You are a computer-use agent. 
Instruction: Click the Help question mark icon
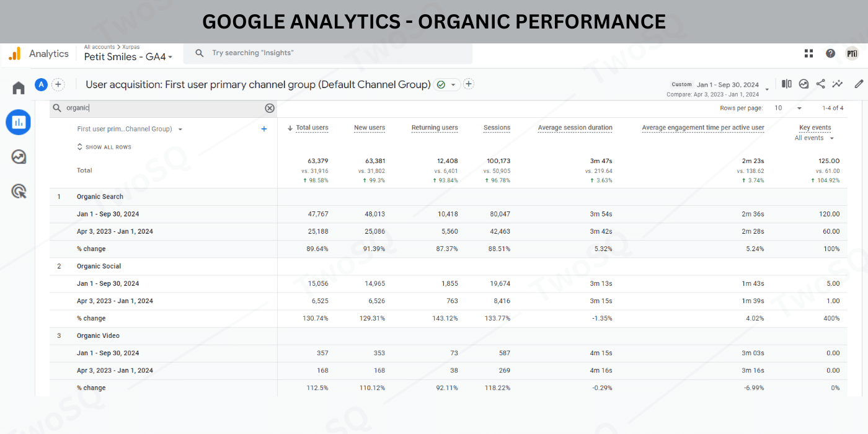[830, 53]
